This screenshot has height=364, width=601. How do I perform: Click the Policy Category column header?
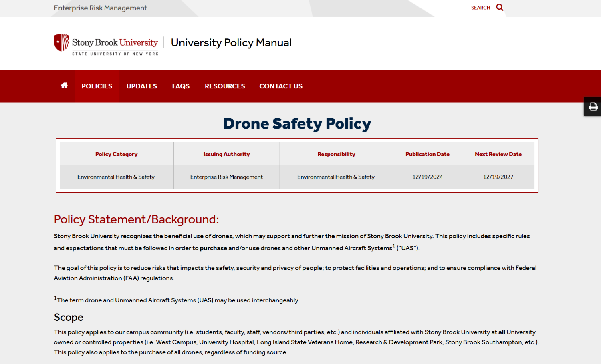pos(116,154)
